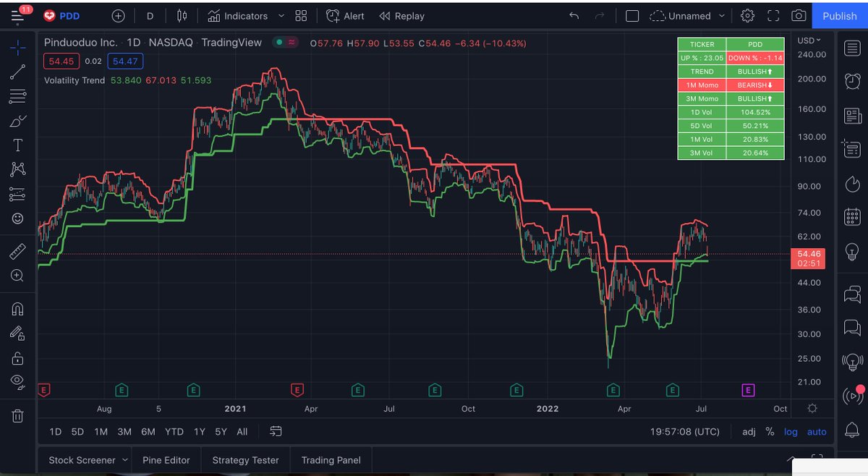Select the zoom in tool
The width and height of the screenshot is (868, 476).
(x=18, y=276)
